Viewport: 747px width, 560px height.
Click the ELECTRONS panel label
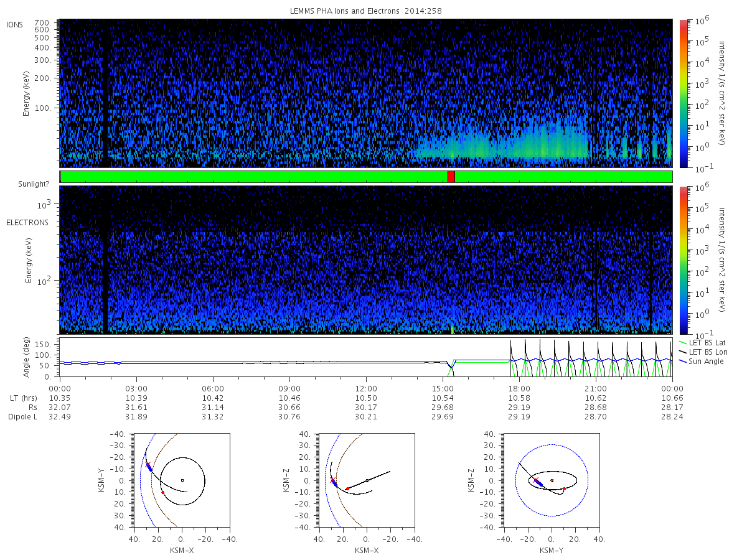tap(27, 222)
